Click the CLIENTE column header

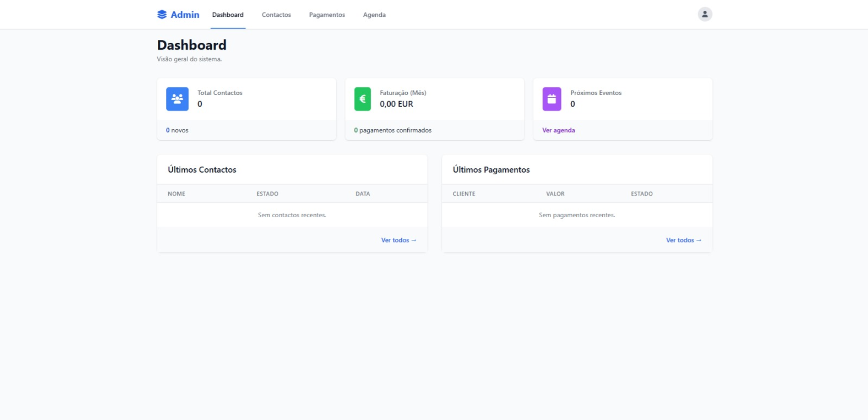464,194
